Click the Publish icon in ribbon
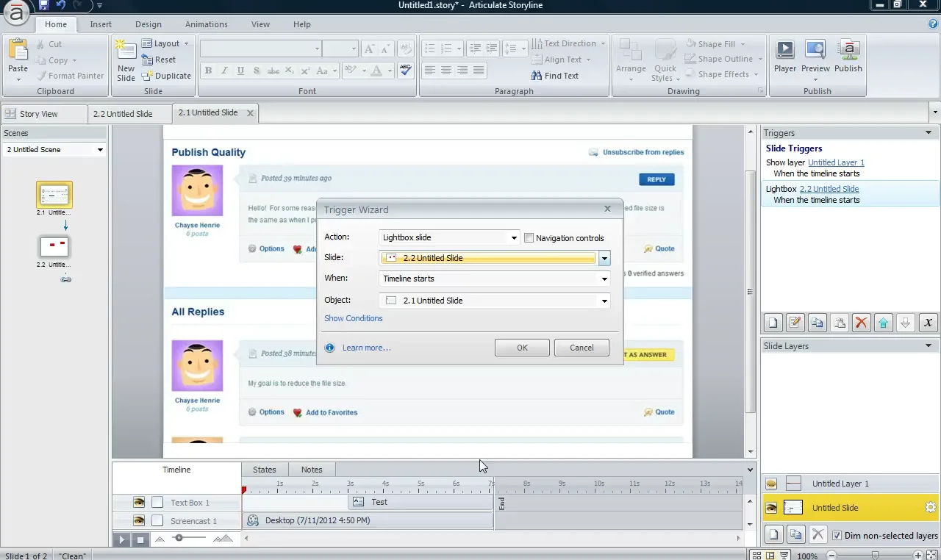Screen dimensions: 941x560 [848, 57]
